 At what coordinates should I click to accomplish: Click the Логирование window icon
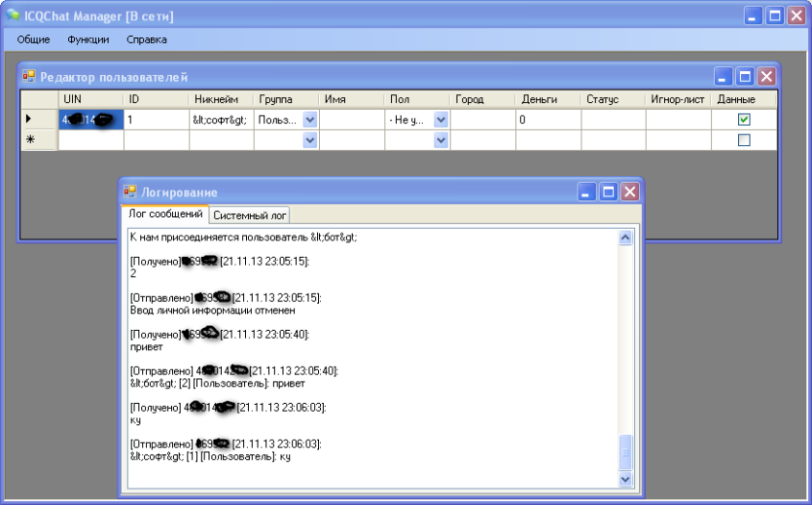tap(129, 192)
